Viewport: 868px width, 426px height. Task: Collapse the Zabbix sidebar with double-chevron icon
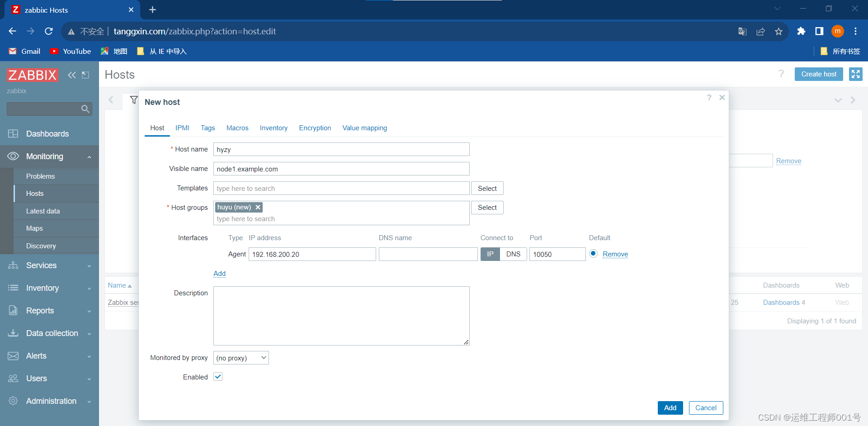pyautogui.click(x=72, y=75)
